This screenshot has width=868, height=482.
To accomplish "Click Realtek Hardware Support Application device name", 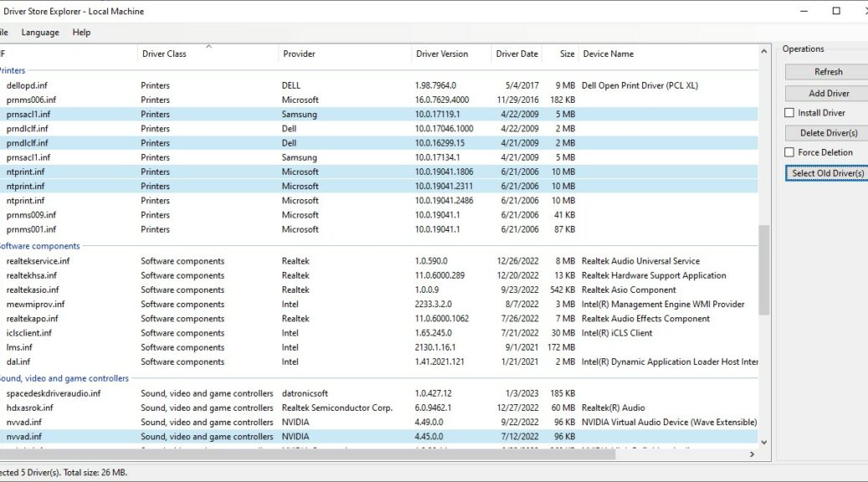I will [x=654, y=275].
